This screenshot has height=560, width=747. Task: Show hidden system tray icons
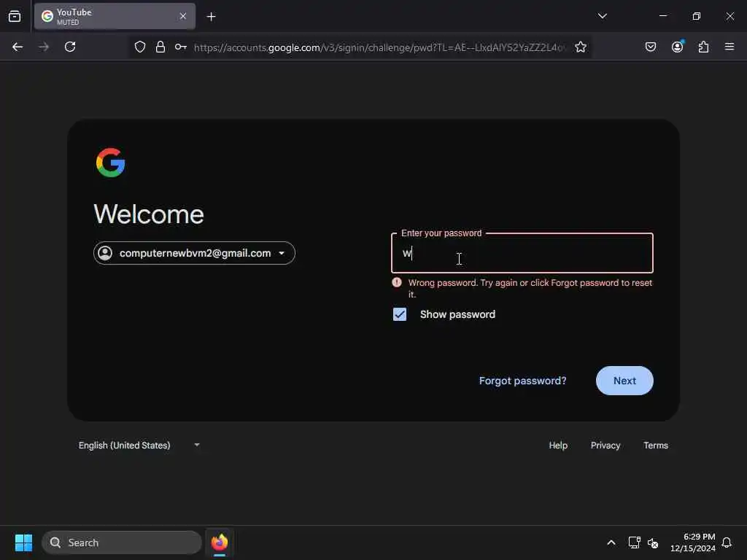pyautogui.click(x=611, y=542)
